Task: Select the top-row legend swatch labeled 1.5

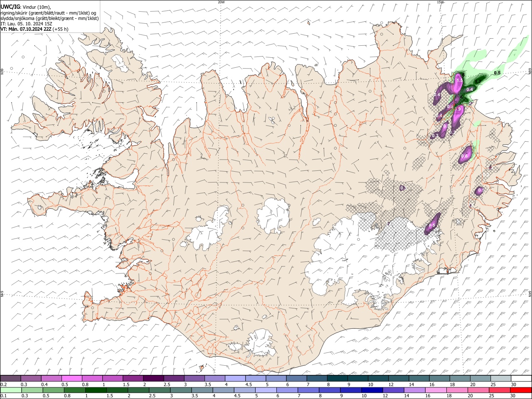Action: (x=133, y=378)
